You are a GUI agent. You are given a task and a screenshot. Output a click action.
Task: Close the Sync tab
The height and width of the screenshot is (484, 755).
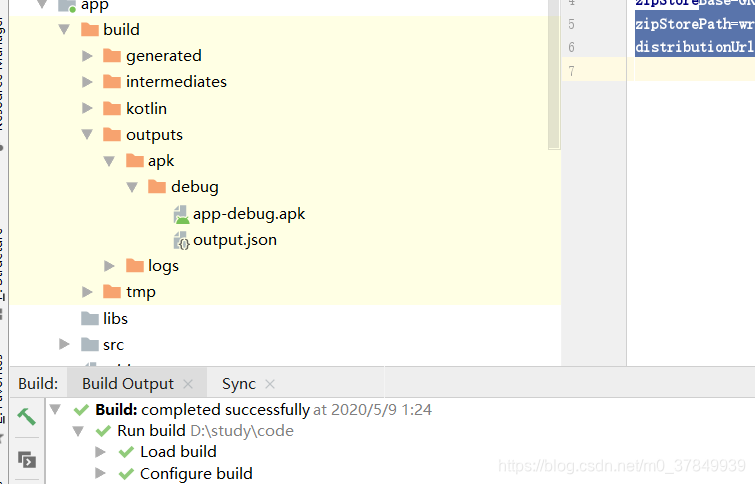[x=270, y=384]
